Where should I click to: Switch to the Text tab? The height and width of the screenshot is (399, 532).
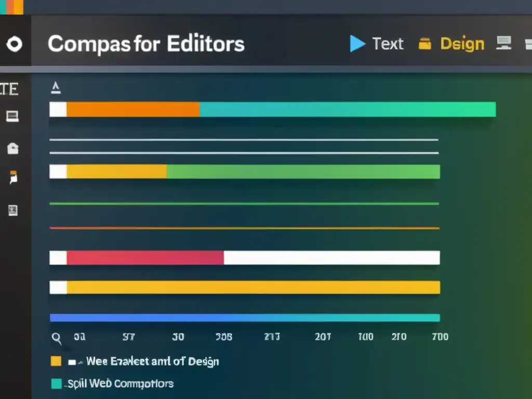[388, 45]
